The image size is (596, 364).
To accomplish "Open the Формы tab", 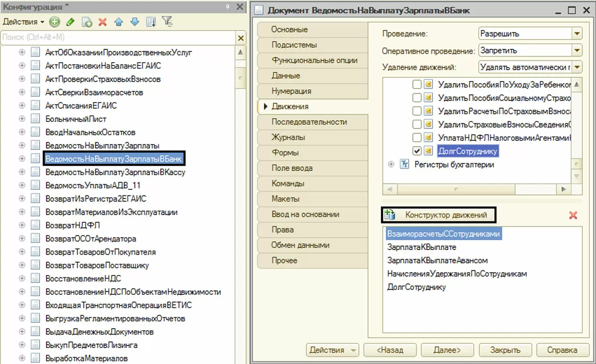I will 312,153.
